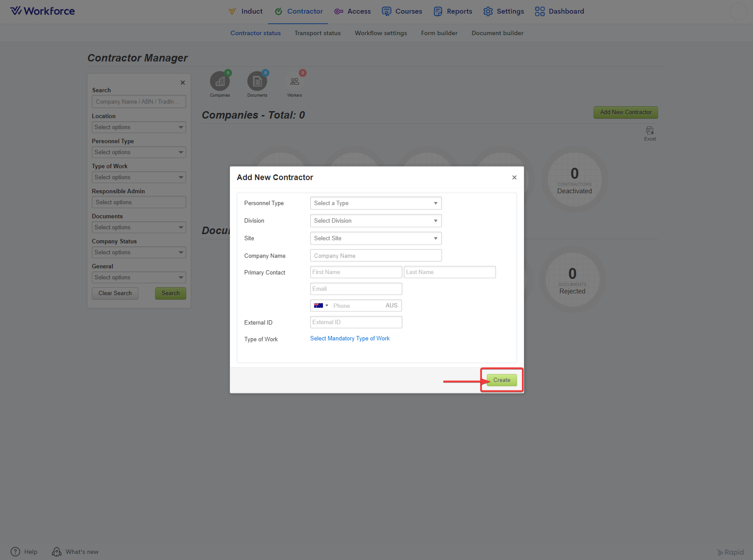Click the Help question mark icon
The width and height of the screenshot is (753, 560).
[x=15, y=552]
